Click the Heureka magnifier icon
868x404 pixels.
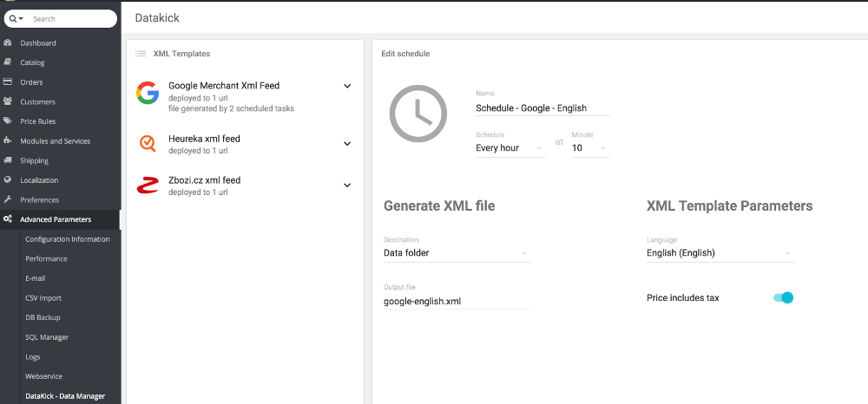[148, 144]
